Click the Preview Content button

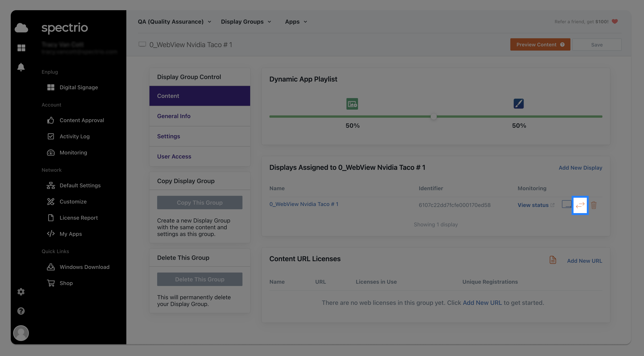pyautogui.click(x=540, y=45)
